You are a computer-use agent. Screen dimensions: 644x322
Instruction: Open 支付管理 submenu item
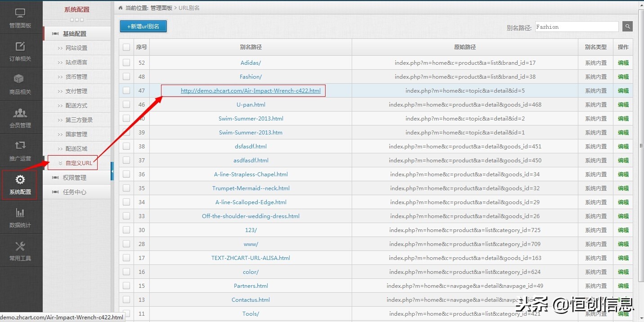tap(76, 91)
